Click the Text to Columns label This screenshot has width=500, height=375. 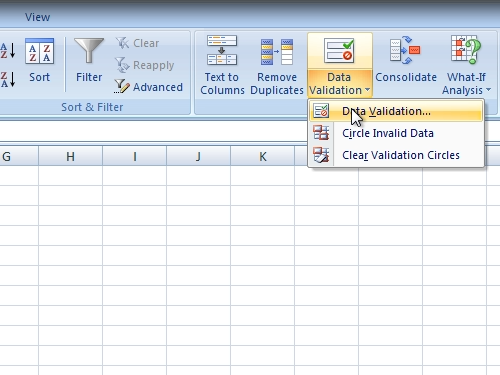point(222,83)
